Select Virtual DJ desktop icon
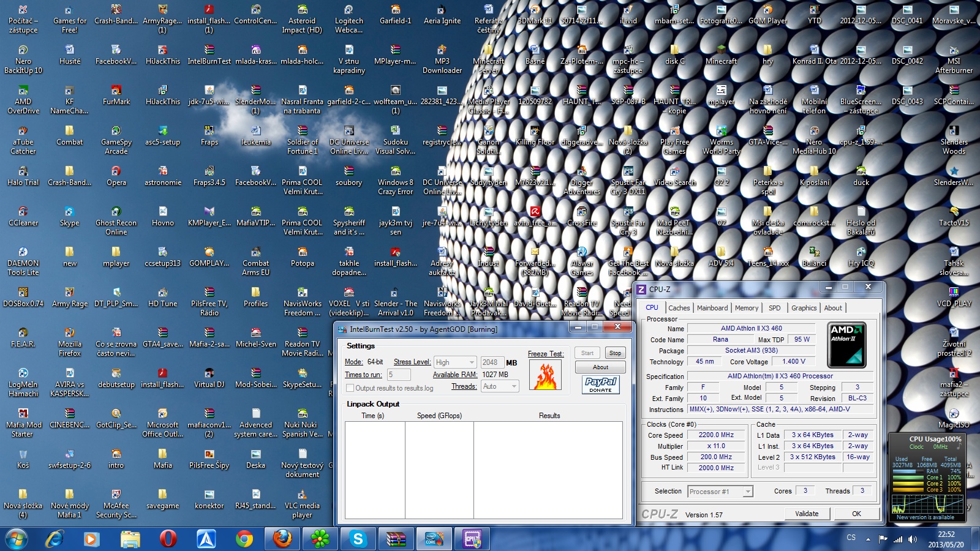The image size is (980, 551). tap(209, 378)
